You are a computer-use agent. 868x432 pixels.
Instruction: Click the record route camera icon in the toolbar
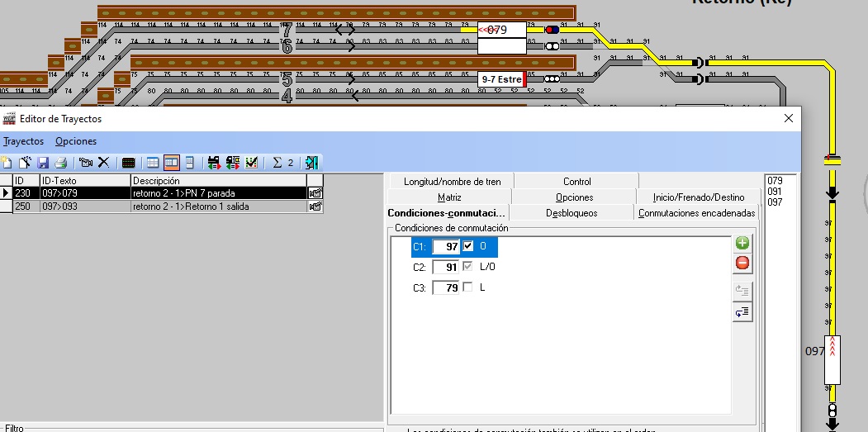pyautogui.click(x=86, y=162)
